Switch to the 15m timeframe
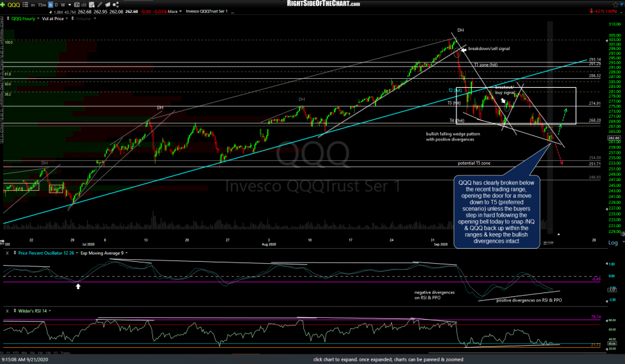The height and width of the screenshot is (364, 625). (x=42, y=5)
